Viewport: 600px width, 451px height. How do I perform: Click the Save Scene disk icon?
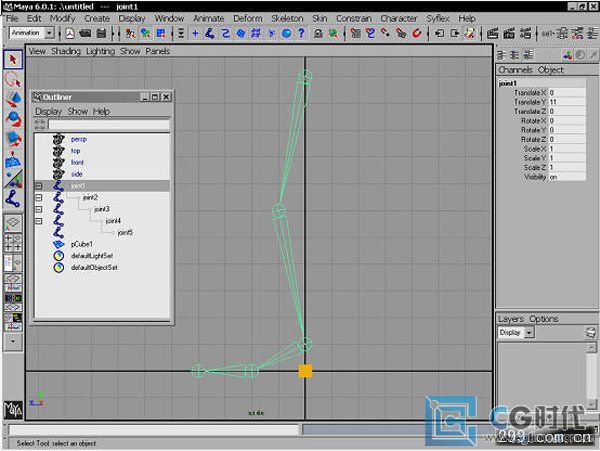click(101, 34)
